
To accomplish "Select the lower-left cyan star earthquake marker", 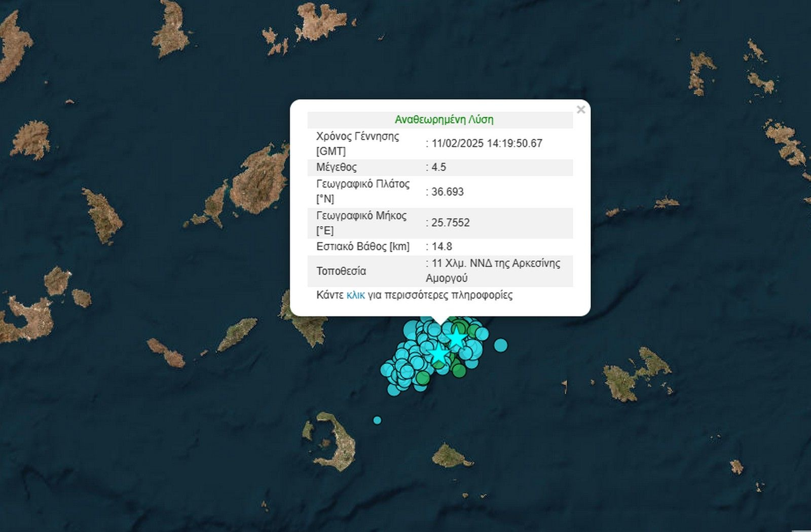I will coord(438,354).
